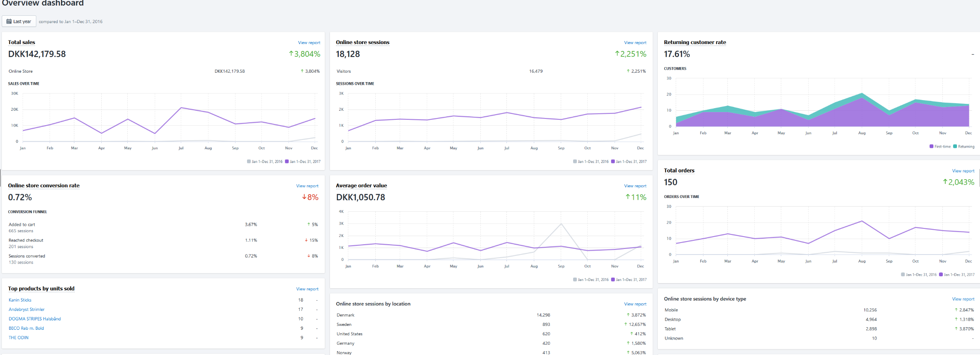Image resolution: width=980 pixels, height=355 pixels.
Task: Click the Online store conversion rate title
Action: [x=44, y=186]
